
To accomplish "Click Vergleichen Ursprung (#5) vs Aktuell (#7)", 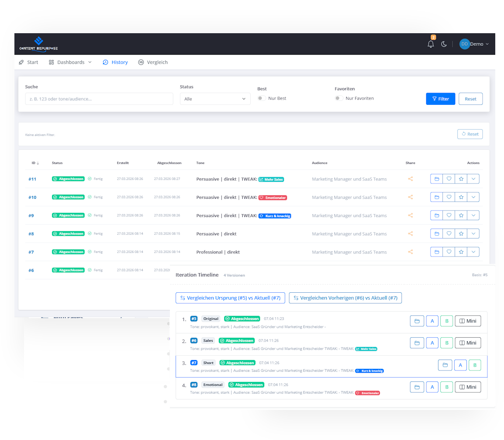I will point(231,298).
